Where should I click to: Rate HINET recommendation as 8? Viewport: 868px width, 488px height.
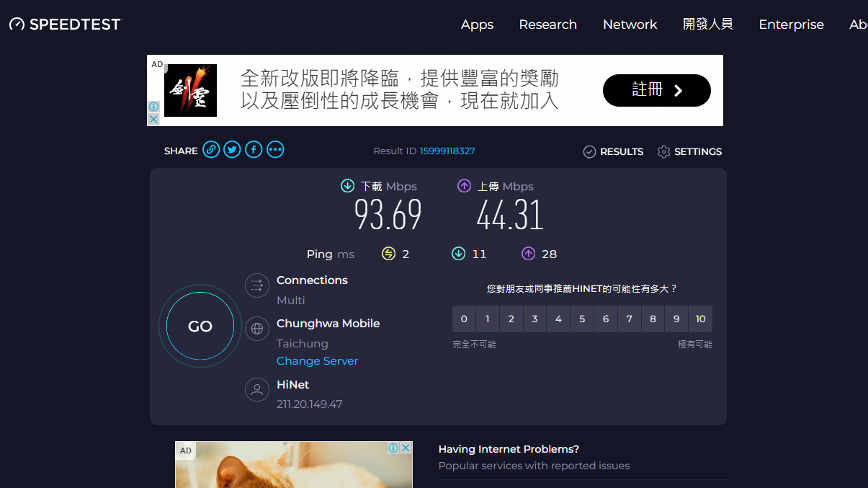(x=653, y=319)
